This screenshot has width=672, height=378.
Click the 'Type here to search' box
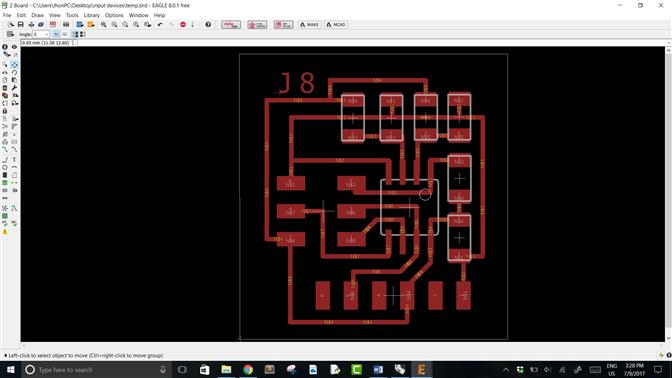pyautogui.click(x=97, y=369)
